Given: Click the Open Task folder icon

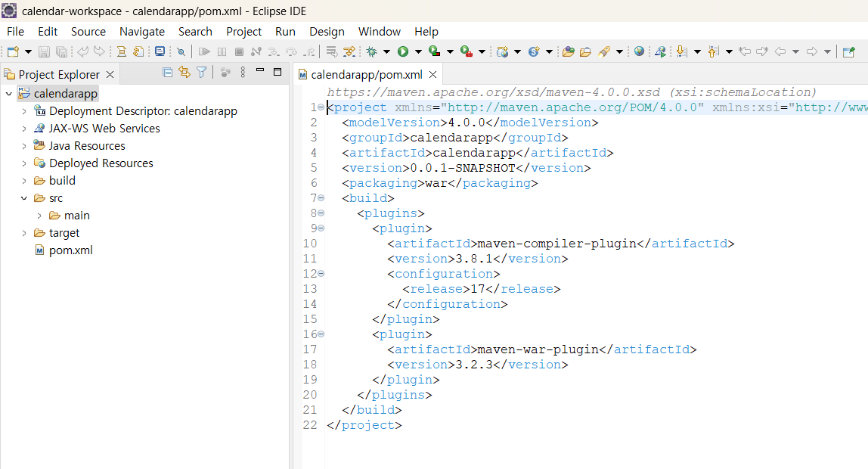Looking at the screenshot, I should (586, 51).
